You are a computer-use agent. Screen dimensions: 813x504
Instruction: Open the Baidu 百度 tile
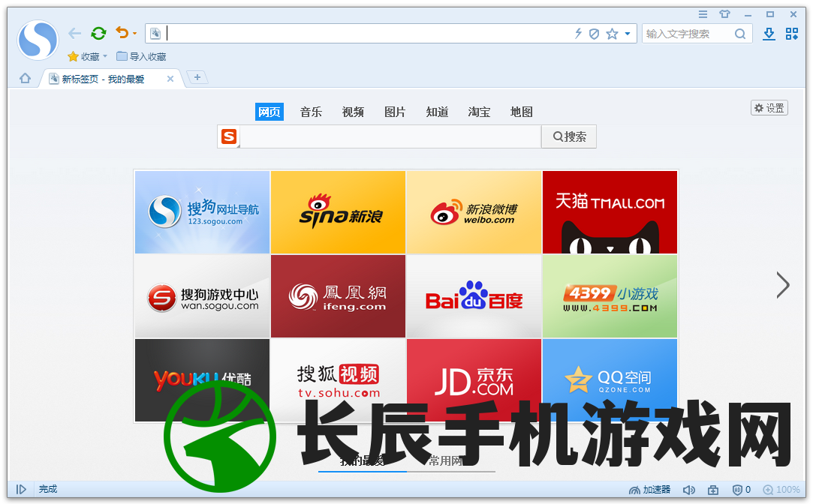click(x=474, y=296)
